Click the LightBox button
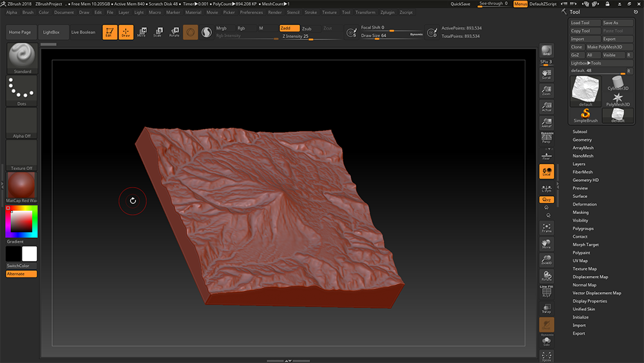The height and width of the screenshot is (363, 644). [x=50, y=32]
